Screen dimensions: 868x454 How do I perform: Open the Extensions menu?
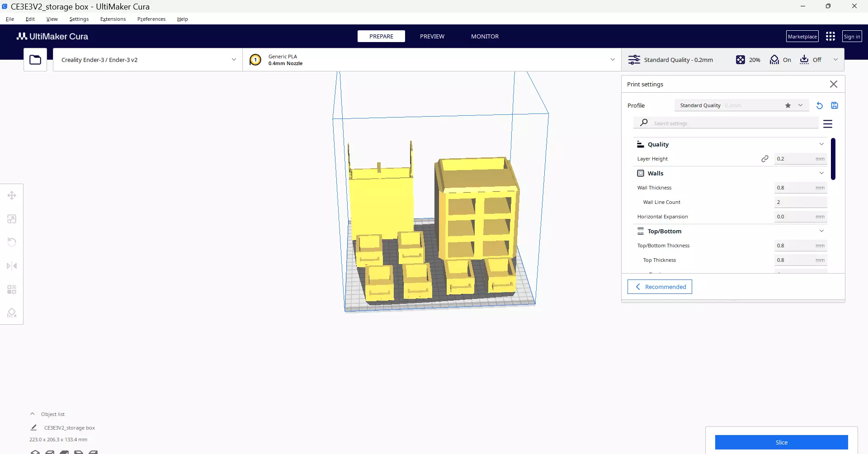coord(113,19)
